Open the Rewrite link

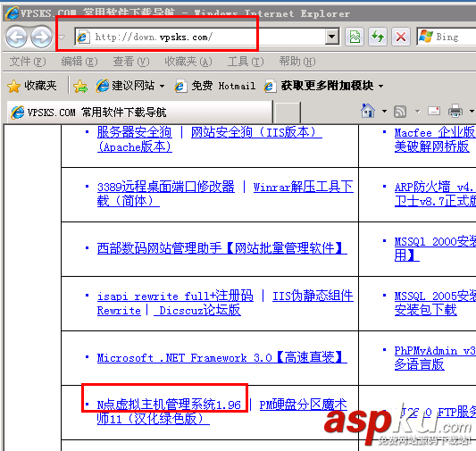pos(119,311)
